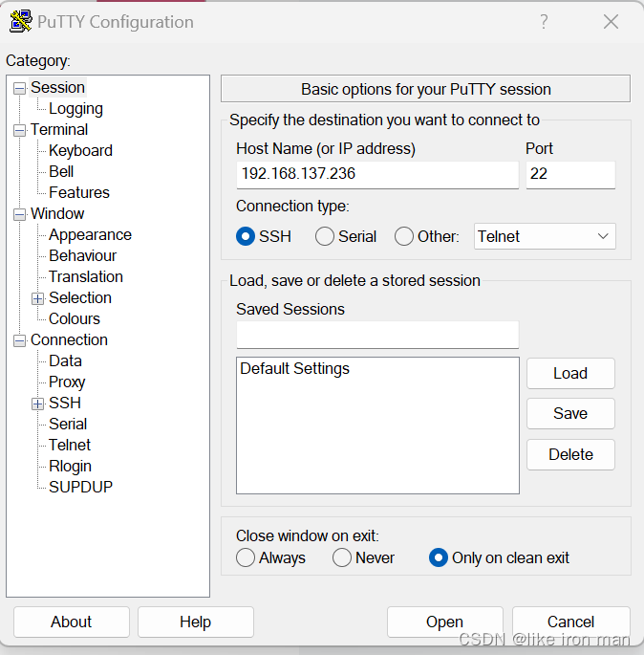This screenshot has width=644, height=655.
Task: Set close window on exit to Always
Action: (x=246, y=557)
